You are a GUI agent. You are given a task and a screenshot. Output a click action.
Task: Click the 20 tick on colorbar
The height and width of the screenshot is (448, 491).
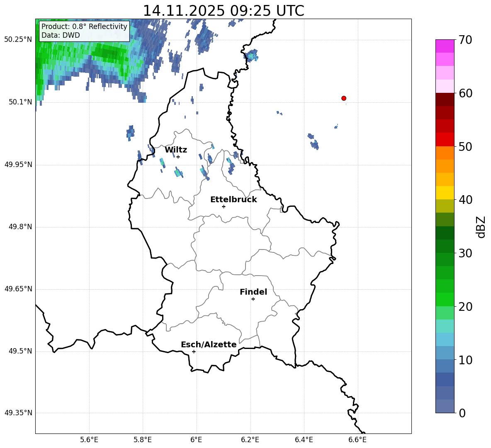[465, 307]
